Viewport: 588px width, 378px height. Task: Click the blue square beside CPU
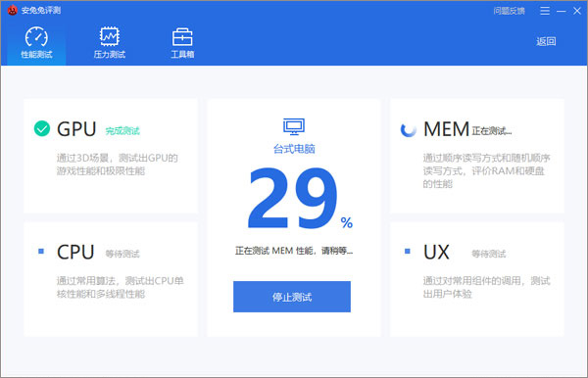[41, 251]
